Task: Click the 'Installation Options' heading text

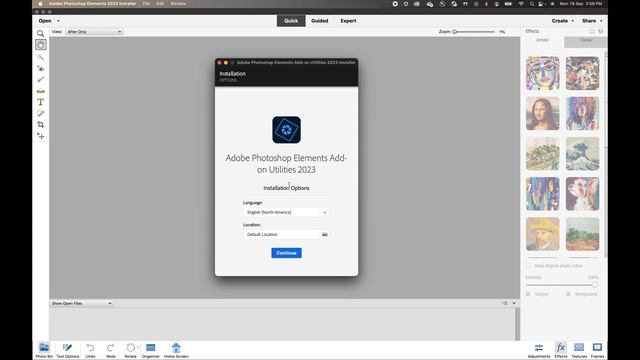Action: click(287, 188)
